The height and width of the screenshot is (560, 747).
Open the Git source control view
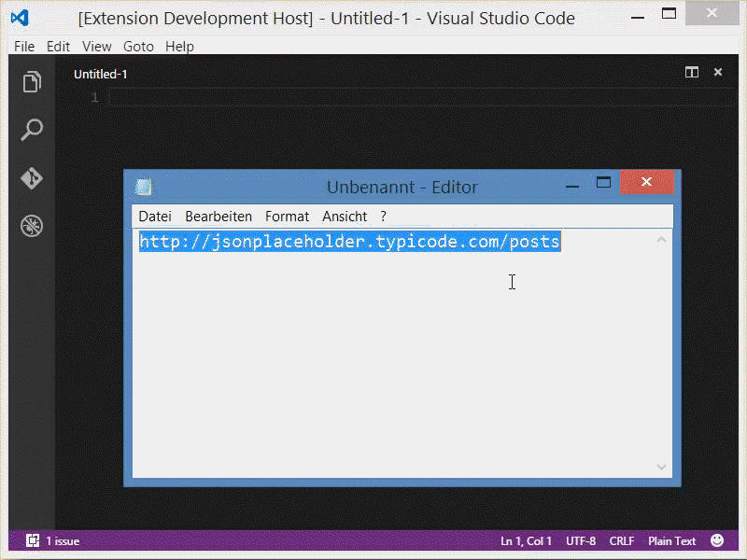point(32,178)
